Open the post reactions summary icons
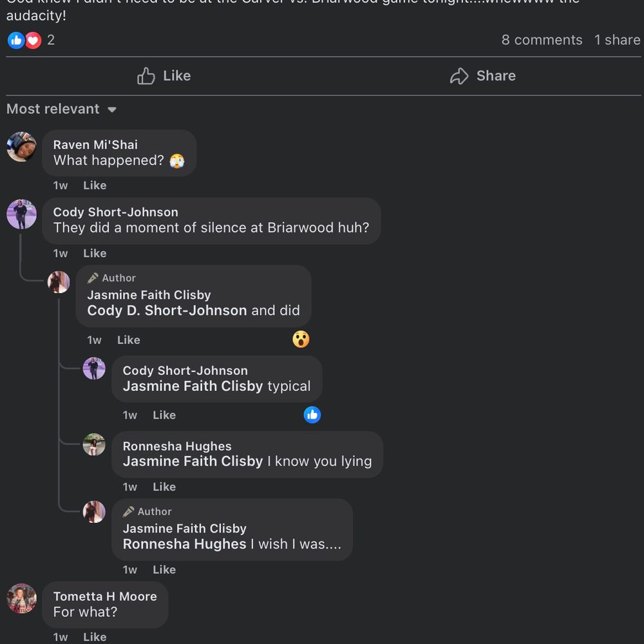Image resolution: width=644 pixels, height=644 pixels. click(x=24, y=40)
